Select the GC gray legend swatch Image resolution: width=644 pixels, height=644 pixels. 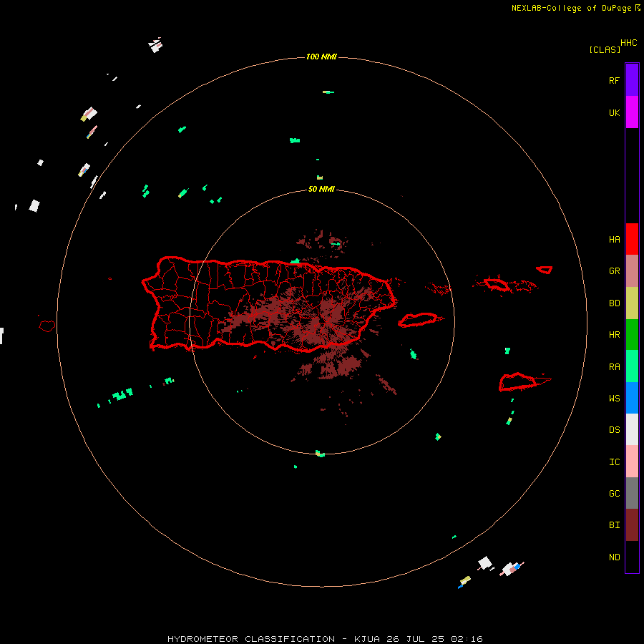pyautogui.click(x=632, y=493)
